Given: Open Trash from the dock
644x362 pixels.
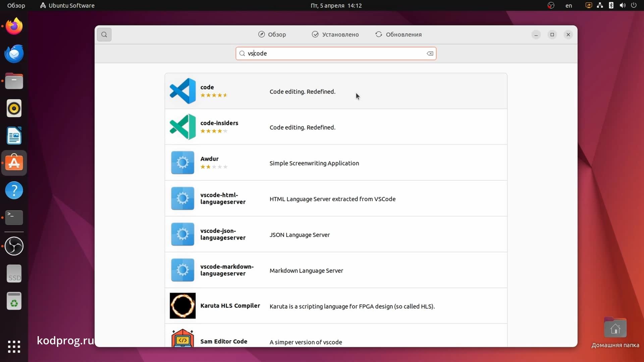Looking at the screenshot, I should pos(14,301).
